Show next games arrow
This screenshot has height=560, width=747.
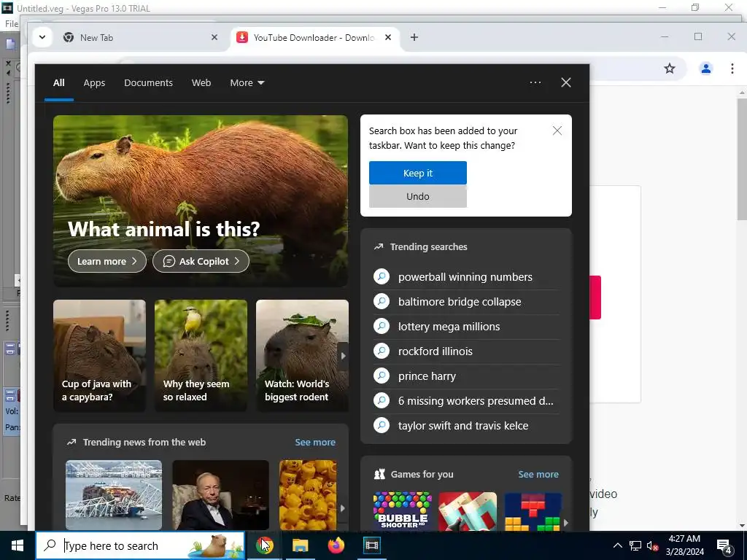[565, 522]
